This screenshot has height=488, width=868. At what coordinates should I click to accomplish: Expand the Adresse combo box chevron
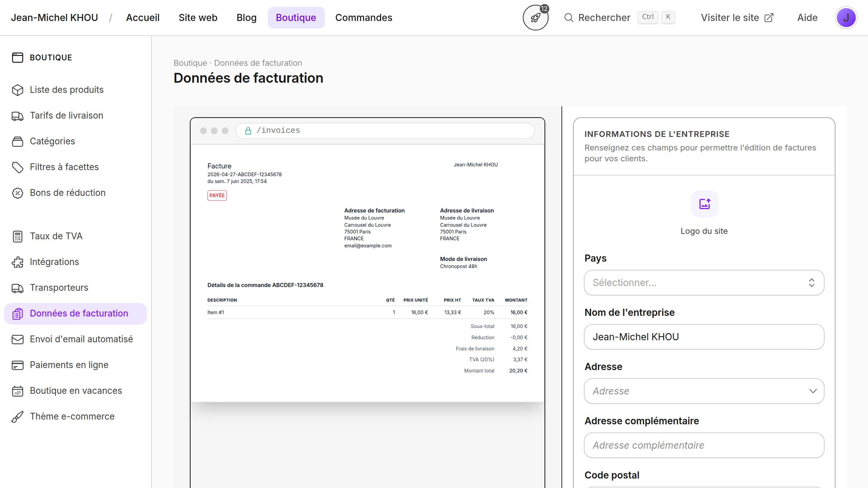(813, 391)
